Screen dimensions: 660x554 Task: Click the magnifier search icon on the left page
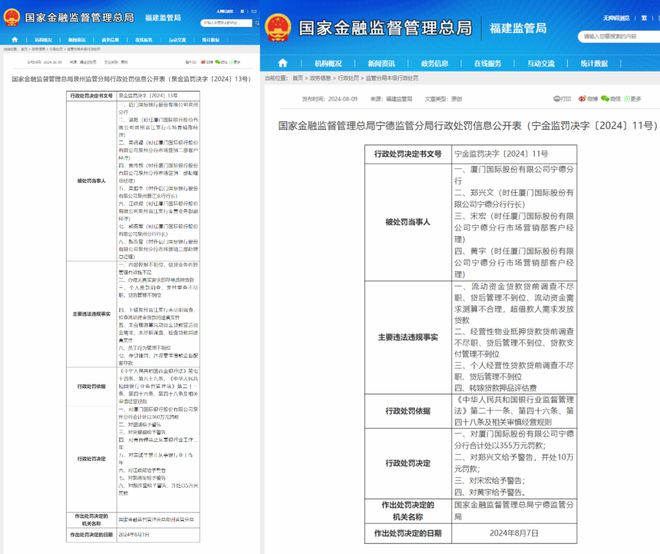pos(256,23)
